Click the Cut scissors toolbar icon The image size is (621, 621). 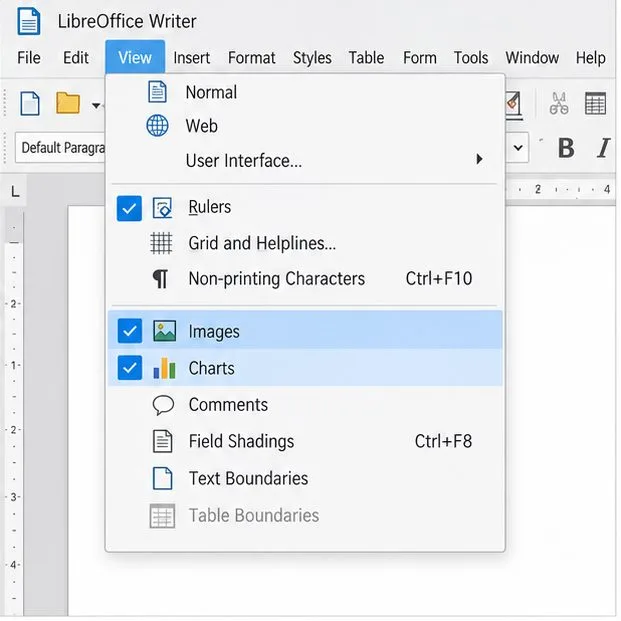click(559, 103)
